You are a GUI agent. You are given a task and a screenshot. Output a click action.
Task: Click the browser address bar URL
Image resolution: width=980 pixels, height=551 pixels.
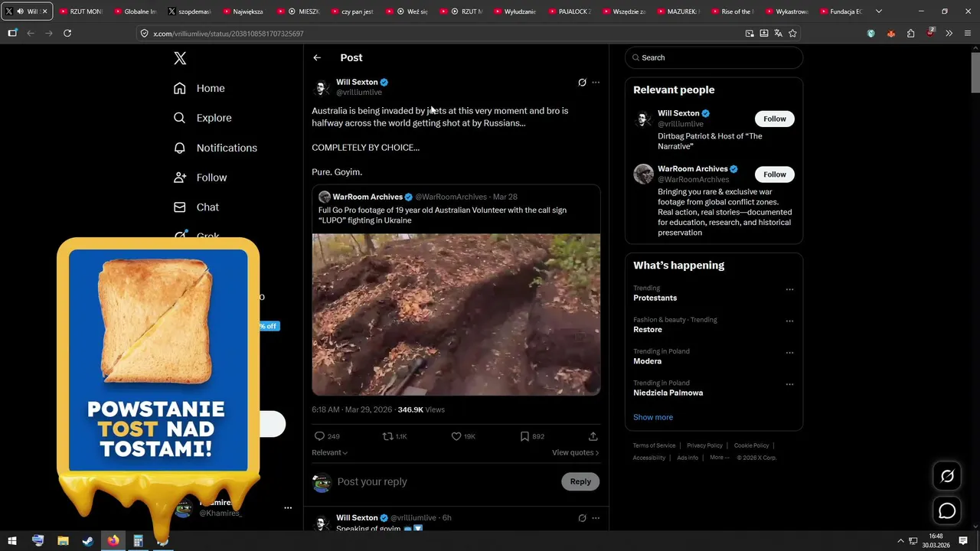click(x=228, y=34)
